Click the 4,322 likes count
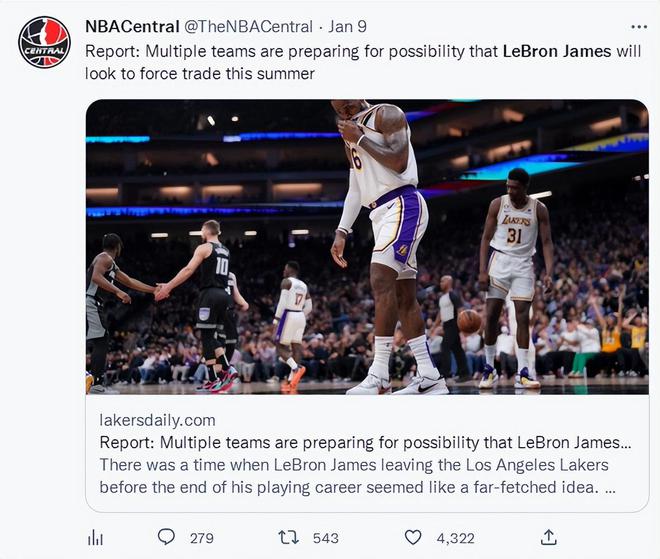Image resolution: width=660 pixels, height=559 pixels. click(455, 538)
